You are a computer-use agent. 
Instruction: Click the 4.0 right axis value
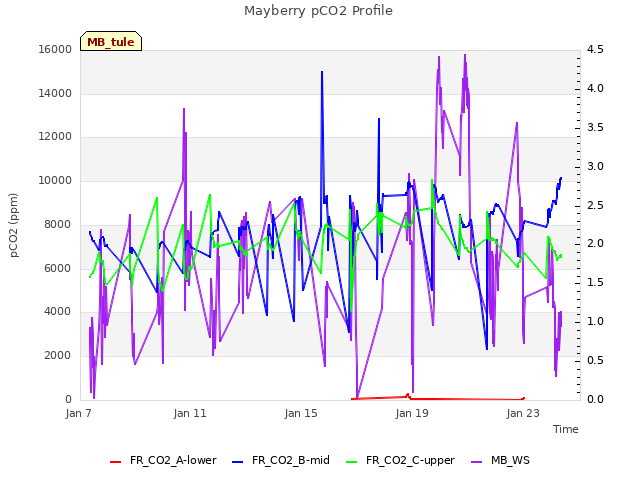pyautogui.click(x=595, y=89)
